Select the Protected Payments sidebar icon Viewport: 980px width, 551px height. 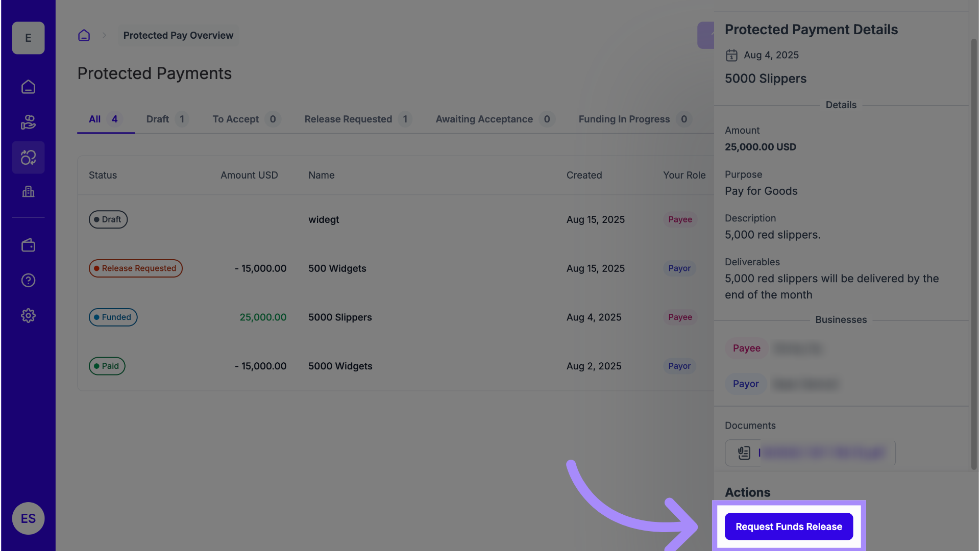point(28,158)
